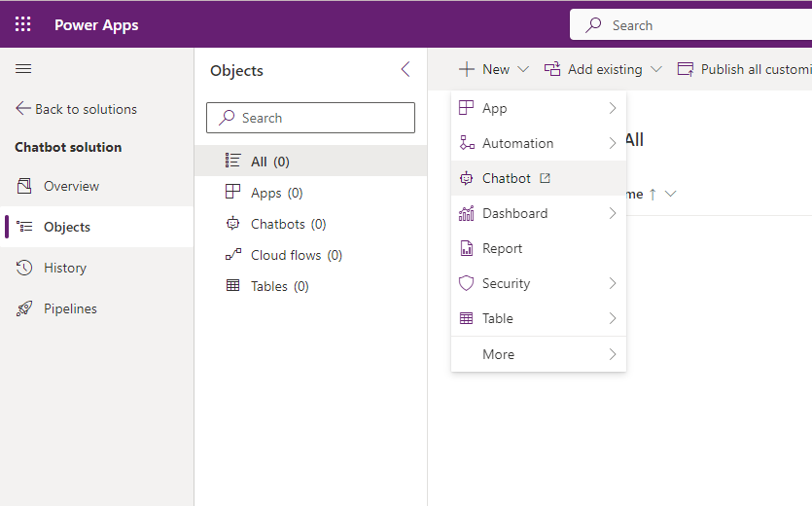
Task: Click the Dashboard chart icon in menu
Action: (466, 213)
